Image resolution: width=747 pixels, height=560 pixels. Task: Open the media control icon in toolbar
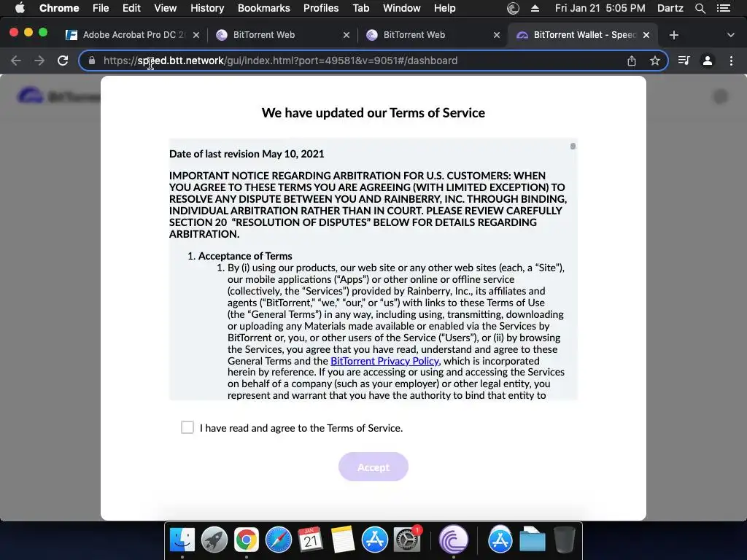click(x=684, y=61)
